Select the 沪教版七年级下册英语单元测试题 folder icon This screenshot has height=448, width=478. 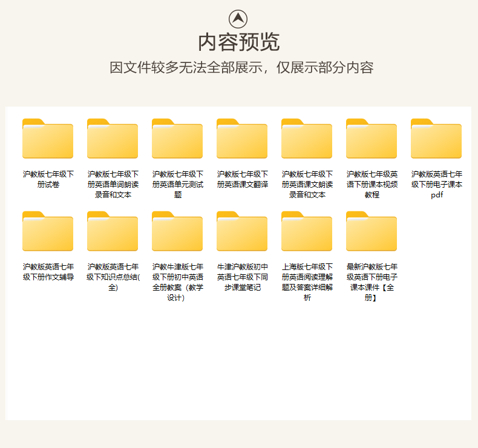coord(177,139)
